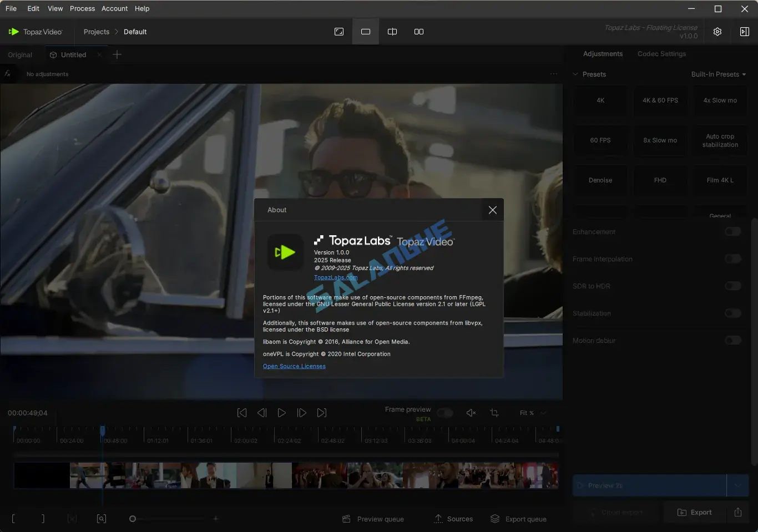758x532 pixels.
Task: Select the single view layout icon
Action: pyautogui.click(x=366, y=32)
